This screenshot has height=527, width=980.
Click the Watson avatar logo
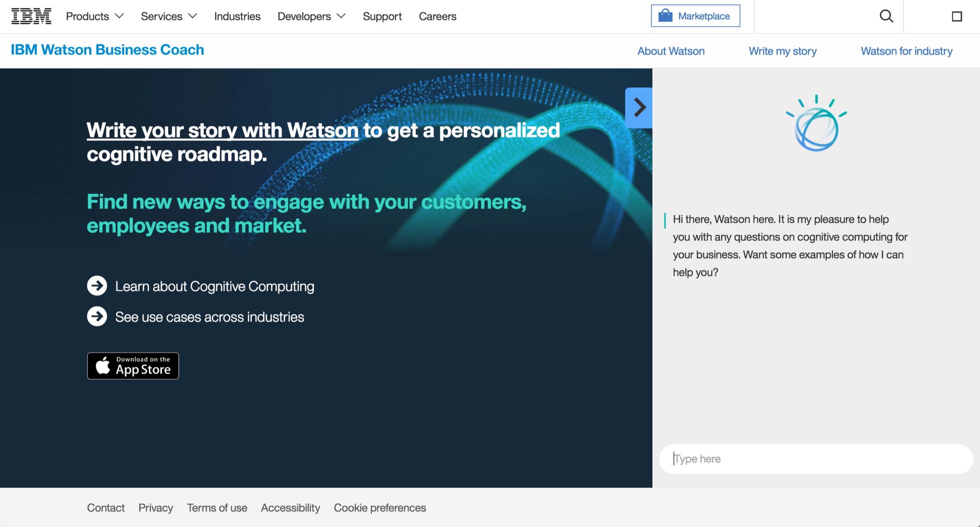(817, 123)
